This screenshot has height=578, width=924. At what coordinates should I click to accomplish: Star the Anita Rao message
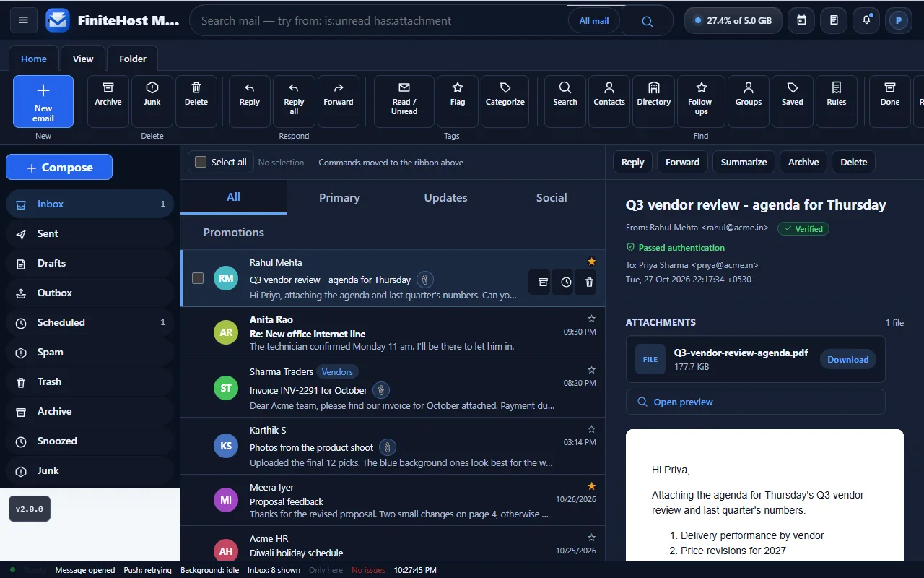click(592, 319)
